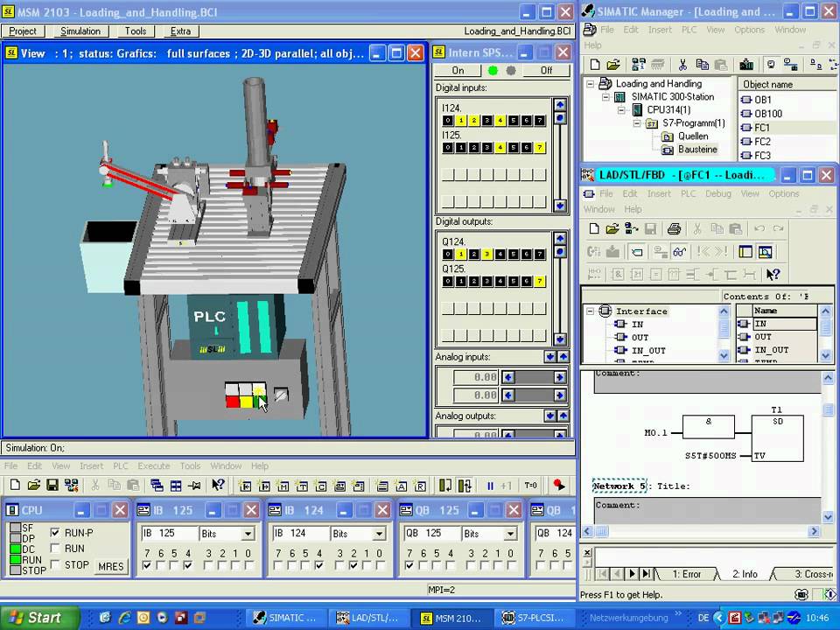Viewport: 840px width, 630px height.
Task: Click the help pointer icon in LAD/STL/FBD toolbar
Action: (x=773, y=275)
